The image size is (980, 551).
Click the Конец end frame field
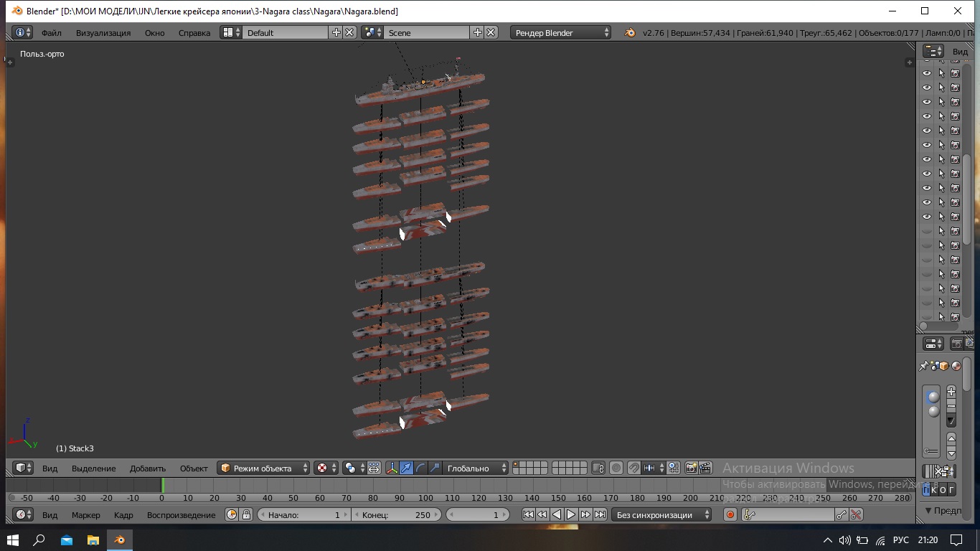pyautogui.click(x=396, y=514)
